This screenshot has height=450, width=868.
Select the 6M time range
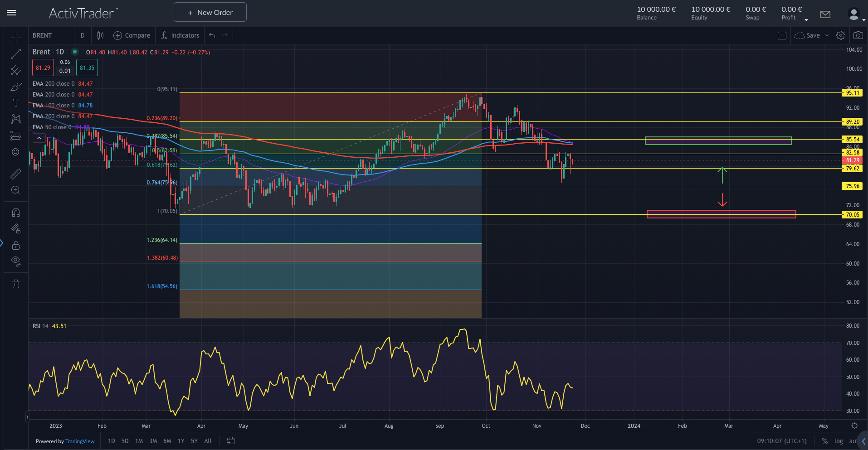point(167,441)
